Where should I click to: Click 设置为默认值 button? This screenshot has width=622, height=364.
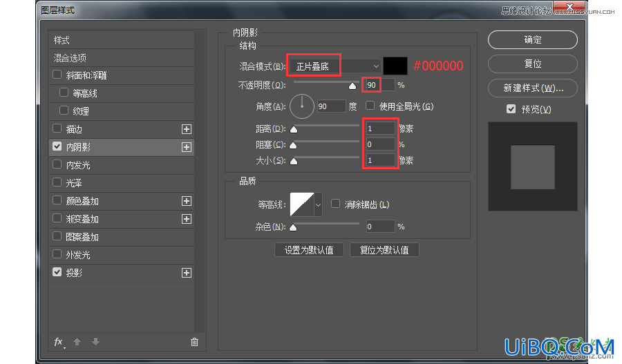click(x=309, y=250)
